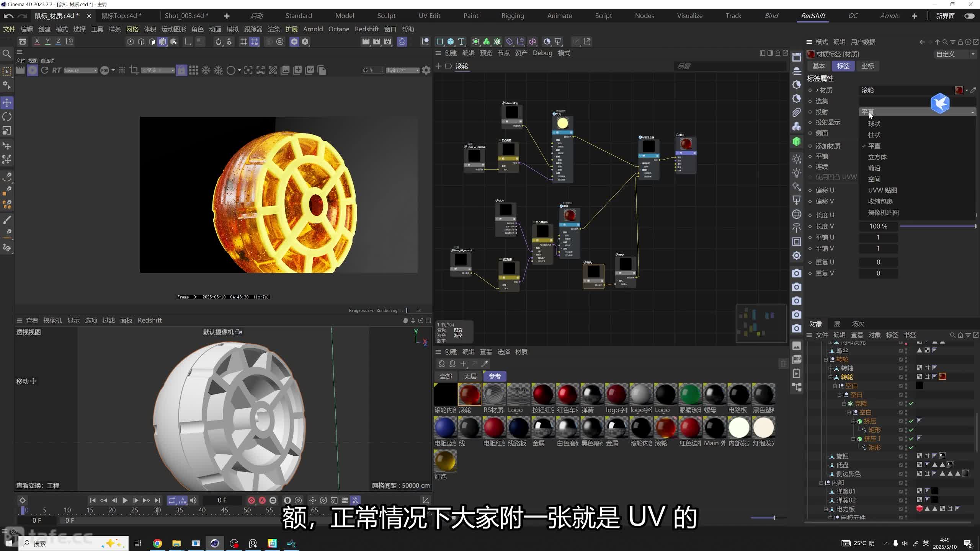This screenshot has width=980, height=551.
Task: Open the render view settings gear
Action: (426, 70)
